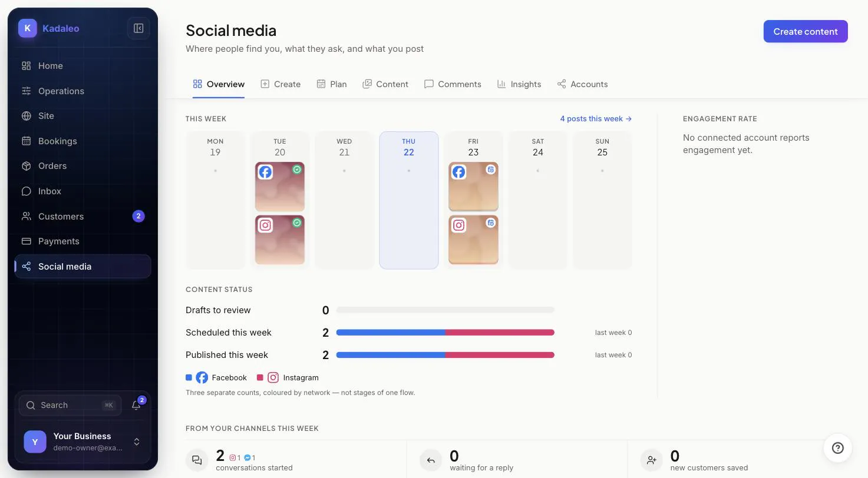Open Inbox in the sidebar
This screenshot has width=868, height=478.
[82, 191]
